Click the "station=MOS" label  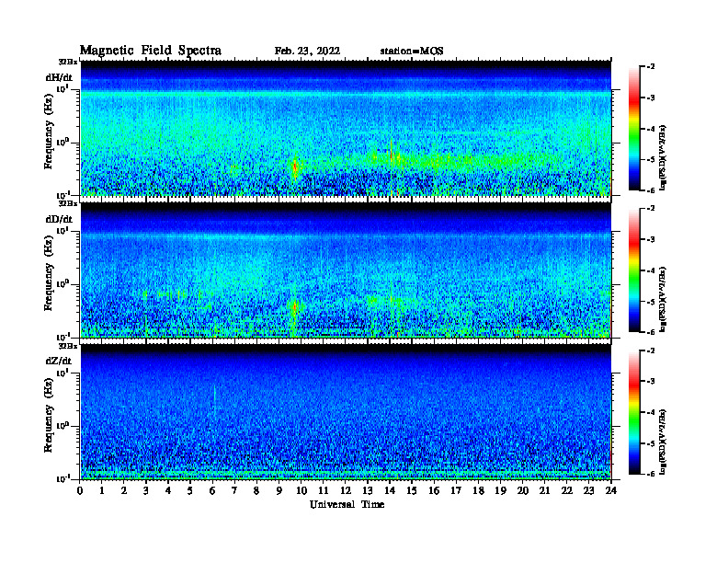click(x=412, y=52)
